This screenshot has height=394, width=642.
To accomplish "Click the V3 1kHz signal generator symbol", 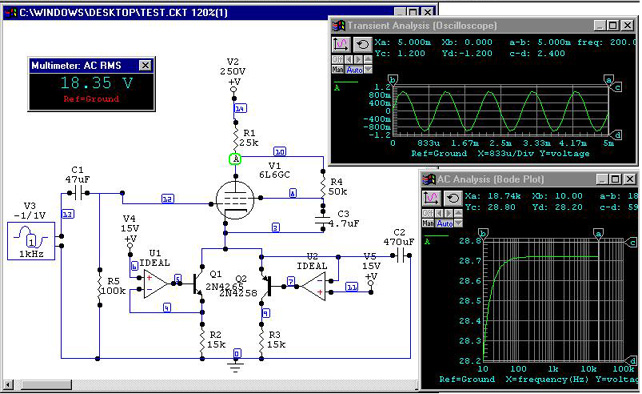I will [x=31, y=241].
